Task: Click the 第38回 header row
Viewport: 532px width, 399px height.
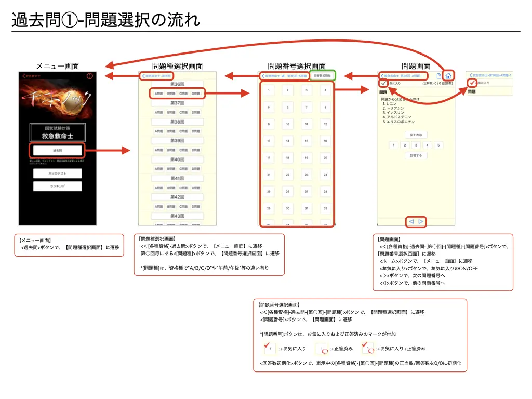Action: 177,122
